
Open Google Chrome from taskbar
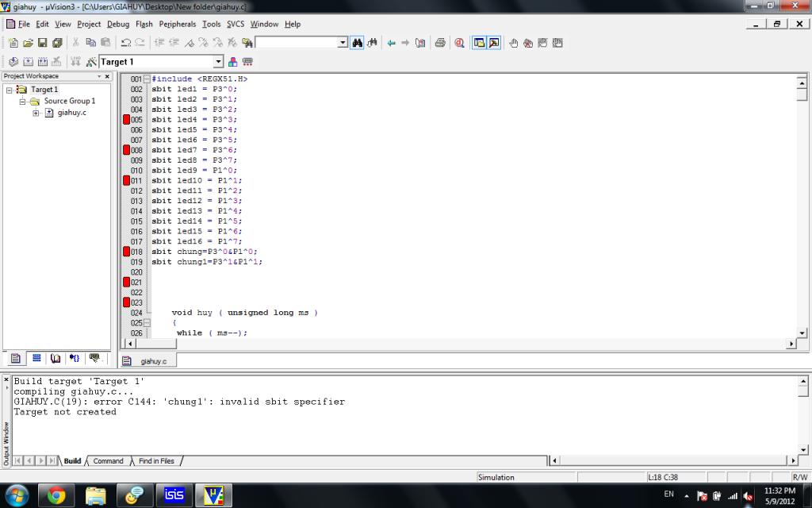[56, 495]
